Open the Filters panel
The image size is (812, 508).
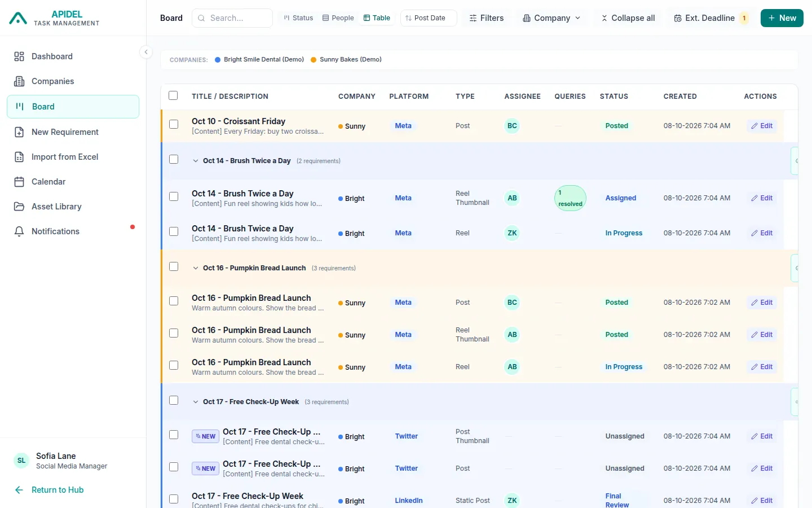(x=486, y=18)
